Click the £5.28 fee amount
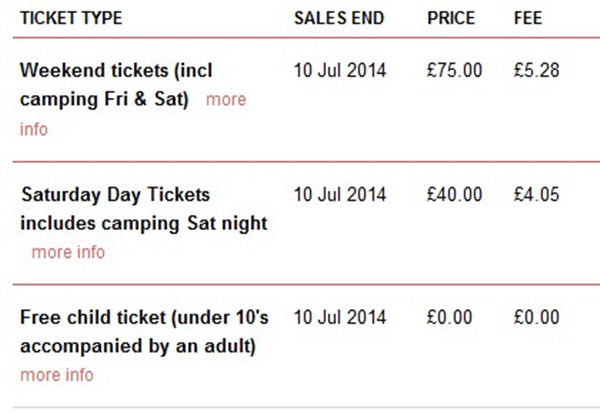 (536, 70)
